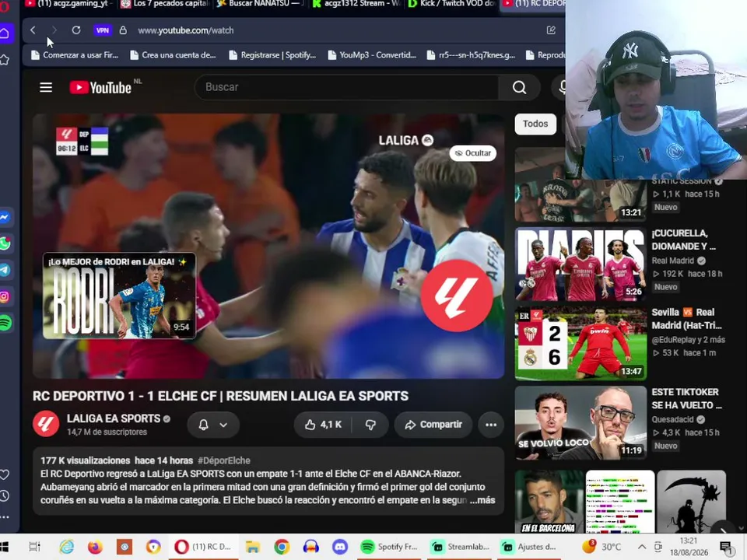Image resolution: width=747 pixels, height=560 pixels.
Task: Open LALIGA EA SPORTS channel name link
Action: pyautogui.click(x=114, y=418)
